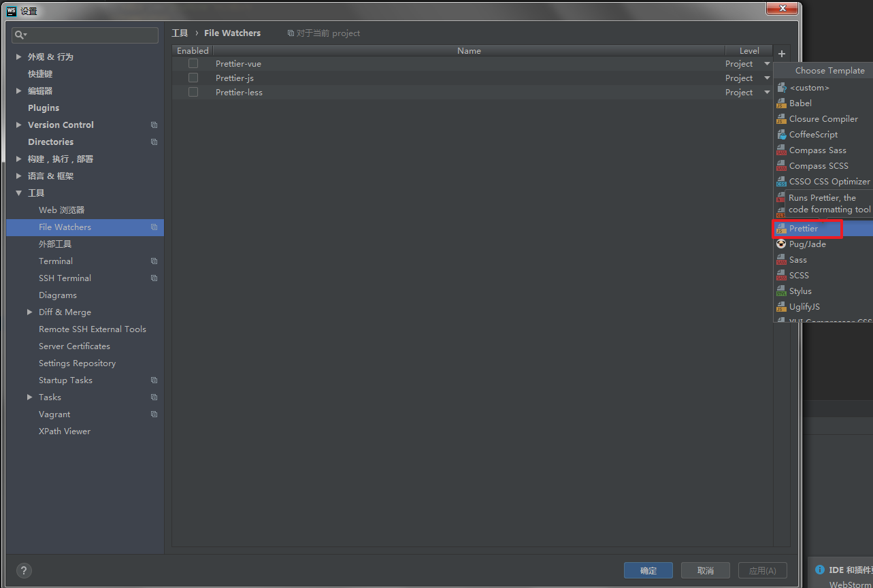Select Compass Sass template icon
The height and width of the screenshot is (588, 873).
pos(782,150)
